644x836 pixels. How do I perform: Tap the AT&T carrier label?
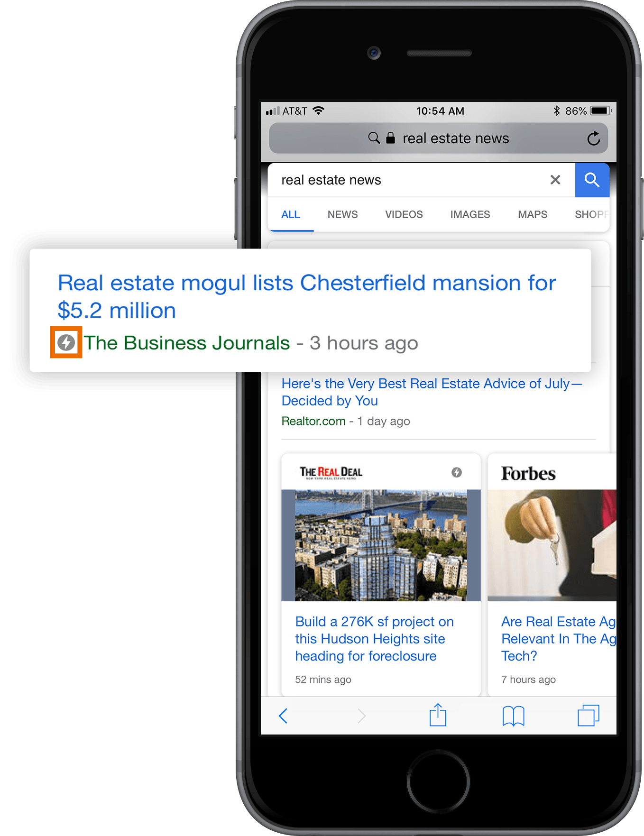point(295,111)
